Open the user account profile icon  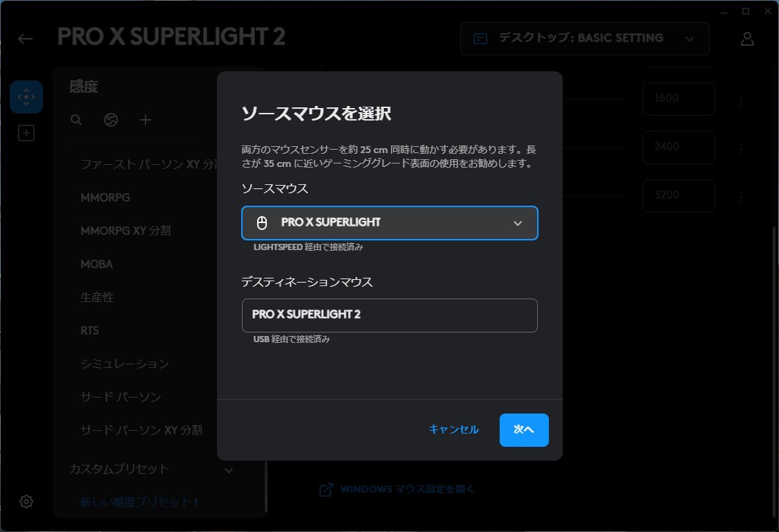pos(747,39)
